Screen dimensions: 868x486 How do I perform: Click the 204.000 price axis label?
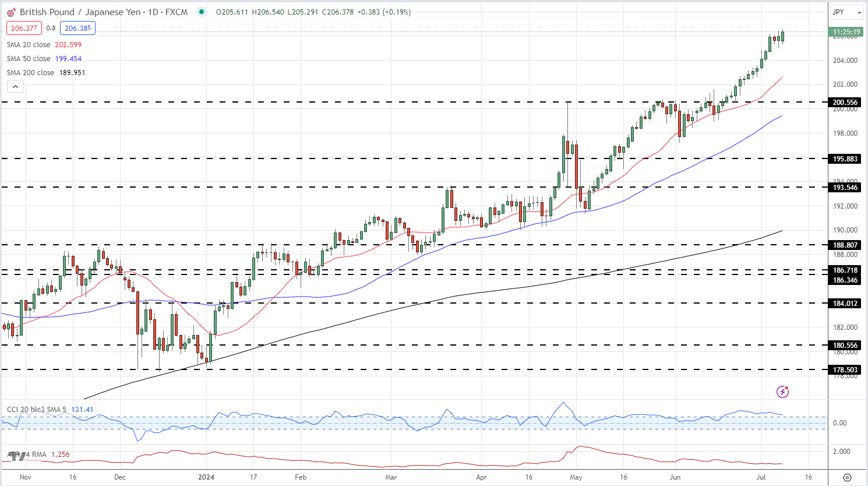[845, 60]
